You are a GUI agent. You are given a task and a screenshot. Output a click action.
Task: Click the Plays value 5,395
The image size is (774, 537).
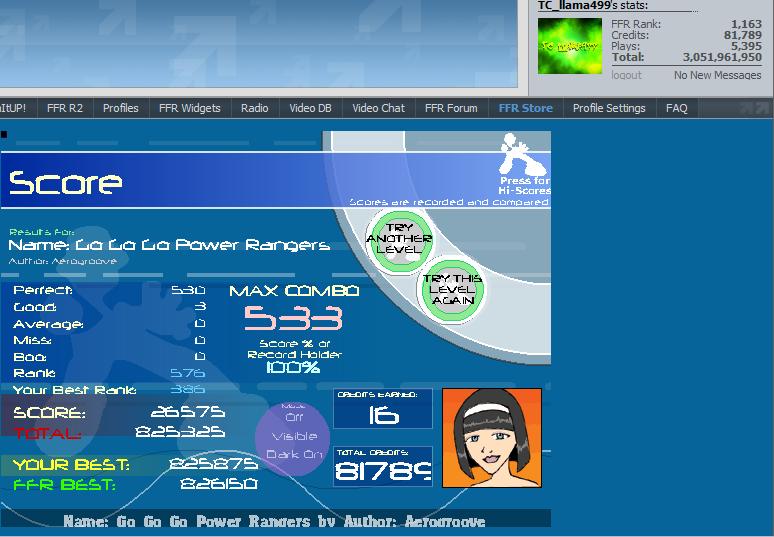[746, 46]
